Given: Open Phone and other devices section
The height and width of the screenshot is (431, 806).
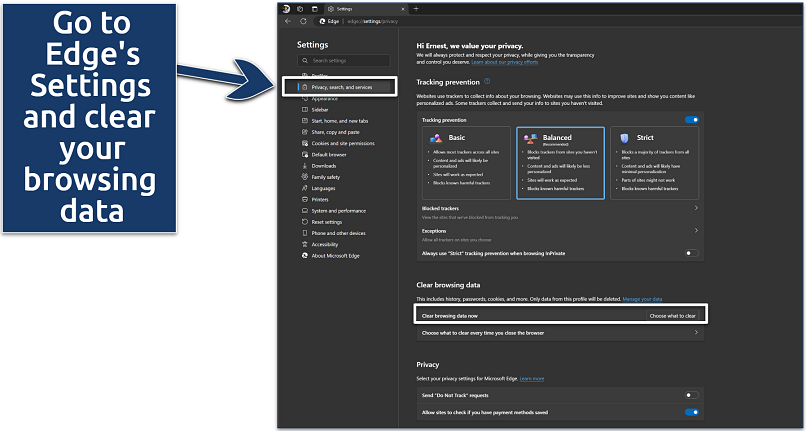Looking at the screenshot, I should point(338,233).
